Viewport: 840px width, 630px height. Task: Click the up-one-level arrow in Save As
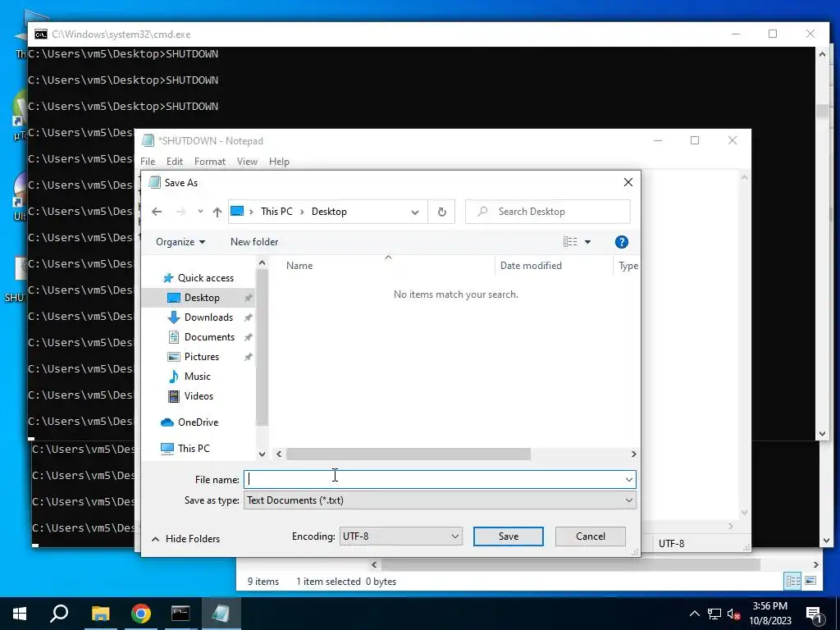point(217,212)
